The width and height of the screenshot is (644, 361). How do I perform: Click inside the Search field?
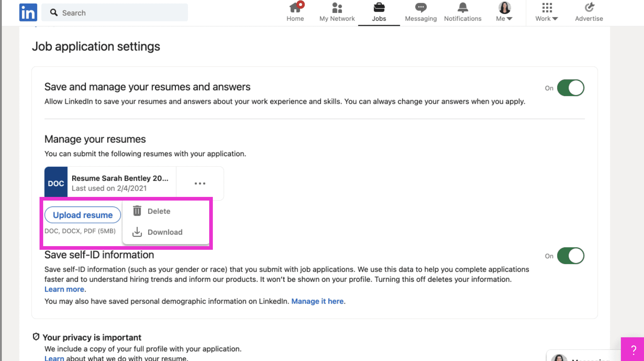point(116,12)
